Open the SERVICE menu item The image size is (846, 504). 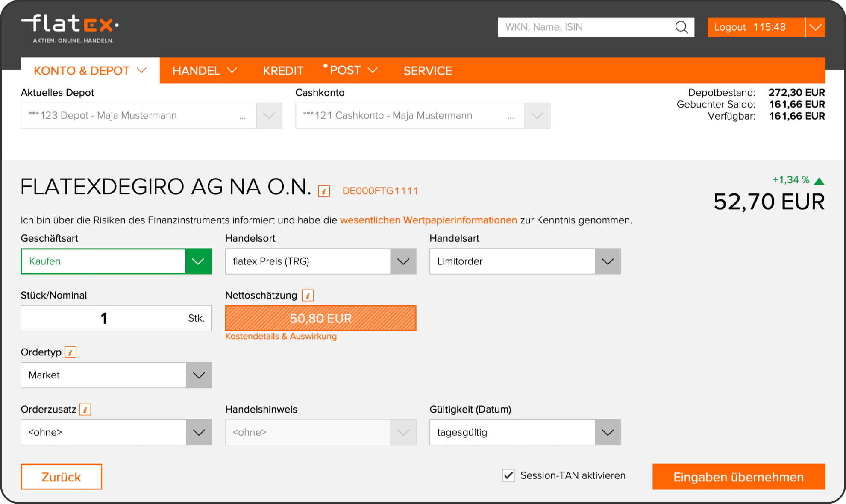(428, 70)
